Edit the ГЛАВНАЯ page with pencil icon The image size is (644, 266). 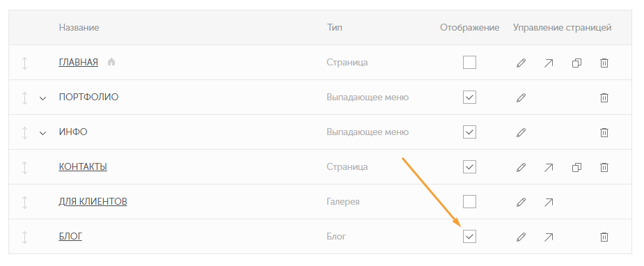[x=521, y=63]
